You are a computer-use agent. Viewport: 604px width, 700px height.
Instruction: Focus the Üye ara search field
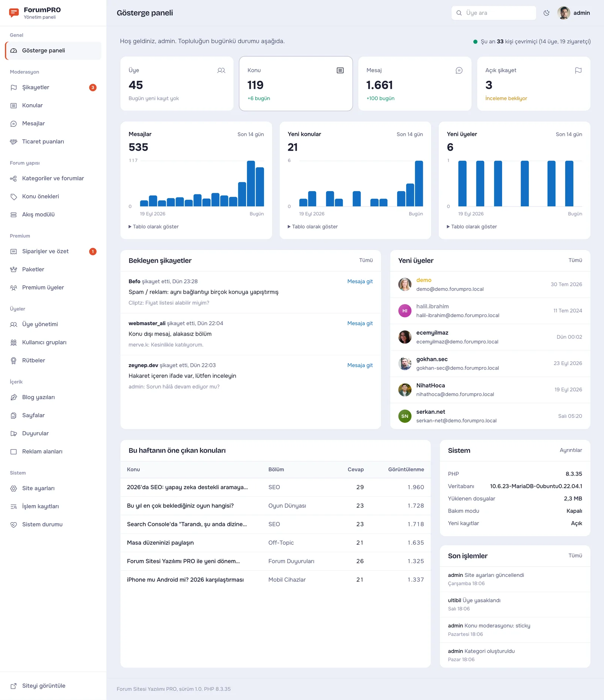(494, 13)
